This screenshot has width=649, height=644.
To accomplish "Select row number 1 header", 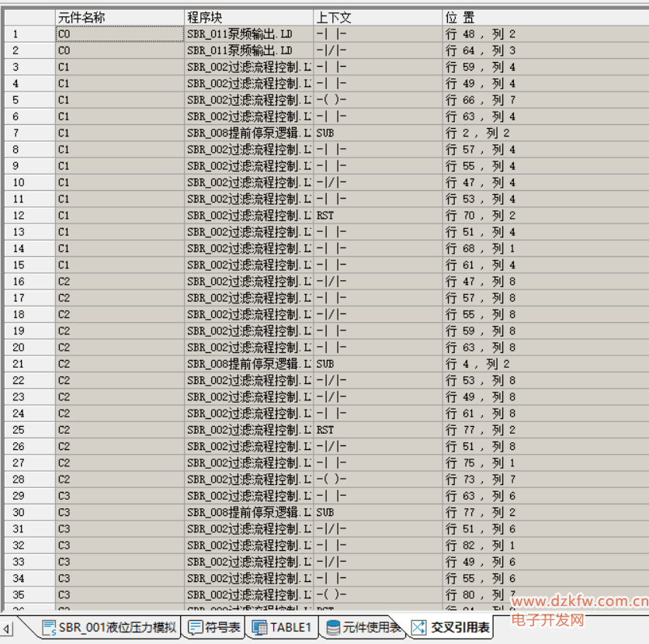I will click(x=28, y=34).
